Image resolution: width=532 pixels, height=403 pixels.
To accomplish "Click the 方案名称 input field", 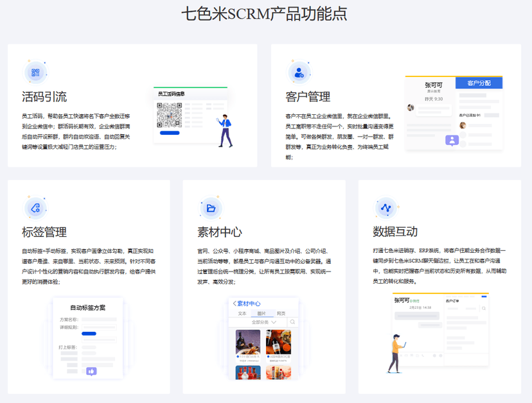I will point(99,320).
